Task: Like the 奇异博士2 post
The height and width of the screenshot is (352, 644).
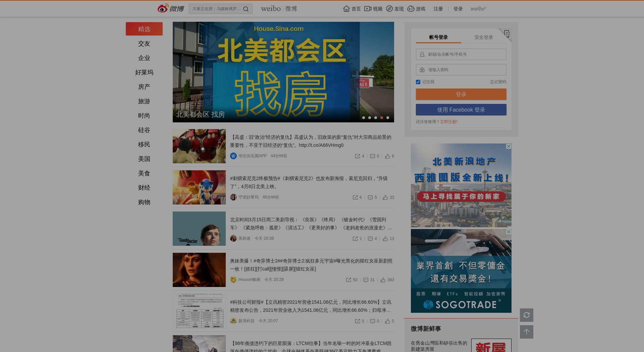Action: click(383, 280)
